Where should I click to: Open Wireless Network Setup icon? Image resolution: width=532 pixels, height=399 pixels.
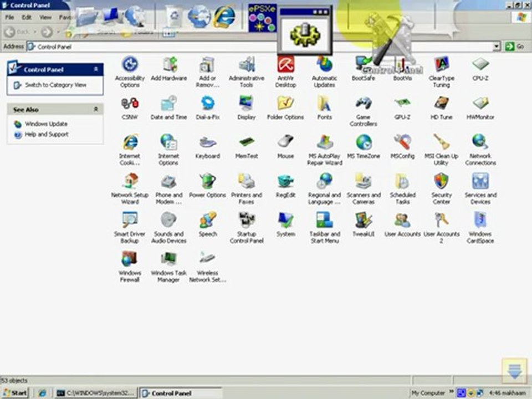coord(208,267)
